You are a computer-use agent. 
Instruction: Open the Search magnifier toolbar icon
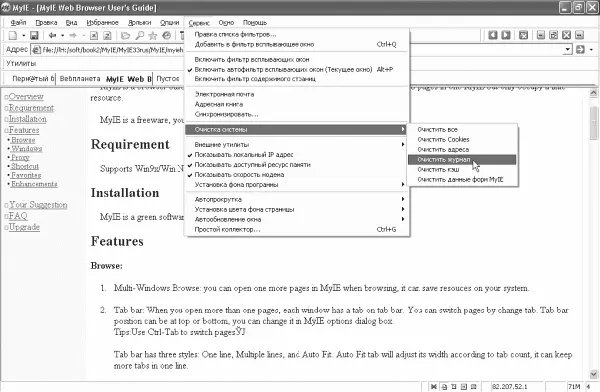point(140,36)
